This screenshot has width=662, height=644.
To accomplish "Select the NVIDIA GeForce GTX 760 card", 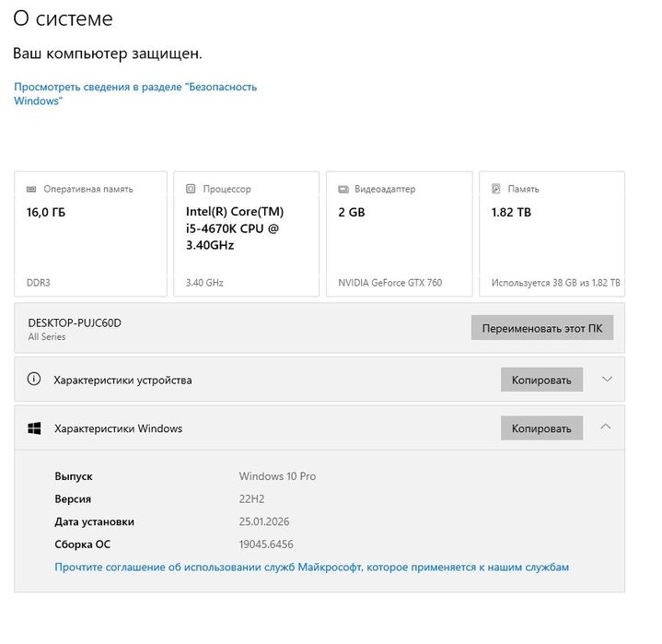I will pyautogui.click(x=399, y=234).
